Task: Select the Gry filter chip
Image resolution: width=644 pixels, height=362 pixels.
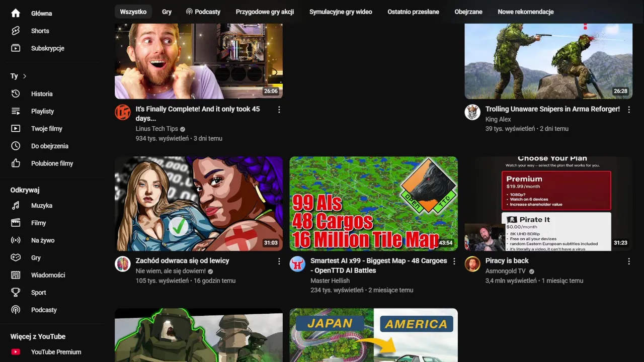Action: [167, 12]
